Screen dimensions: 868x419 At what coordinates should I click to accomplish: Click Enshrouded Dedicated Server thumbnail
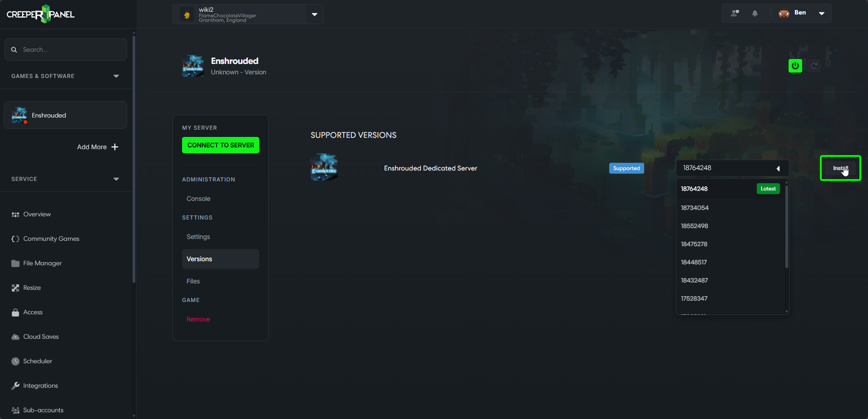click(324, 167)
